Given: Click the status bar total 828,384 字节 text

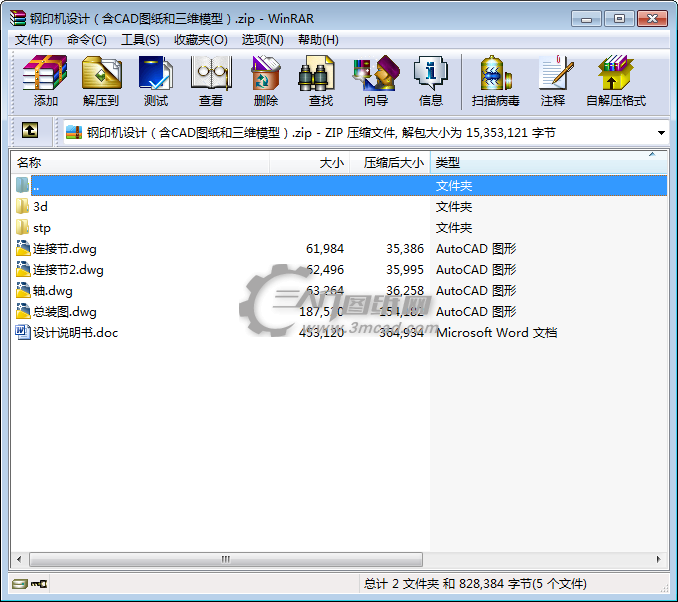Looking at the screenshot, I should [x=496, y=584].
